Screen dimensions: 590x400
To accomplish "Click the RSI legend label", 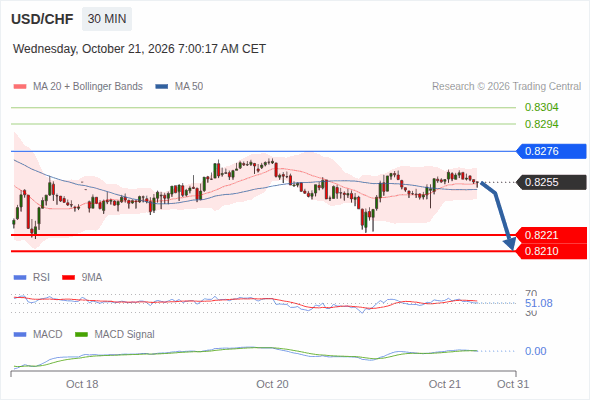I will coord(41,278).
